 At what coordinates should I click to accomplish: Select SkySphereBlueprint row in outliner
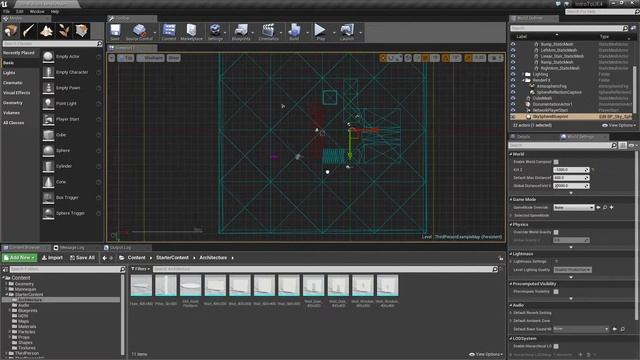(571, 116)
